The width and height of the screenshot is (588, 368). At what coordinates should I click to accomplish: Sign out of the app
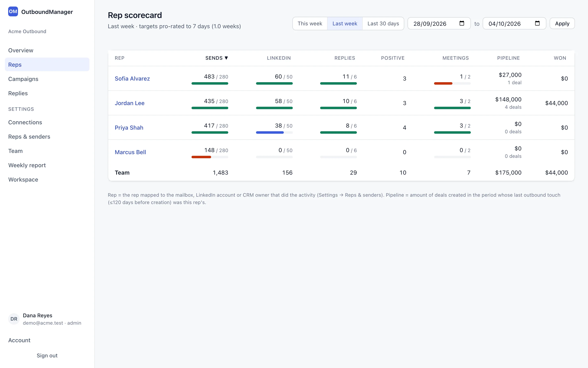point(47,355)
